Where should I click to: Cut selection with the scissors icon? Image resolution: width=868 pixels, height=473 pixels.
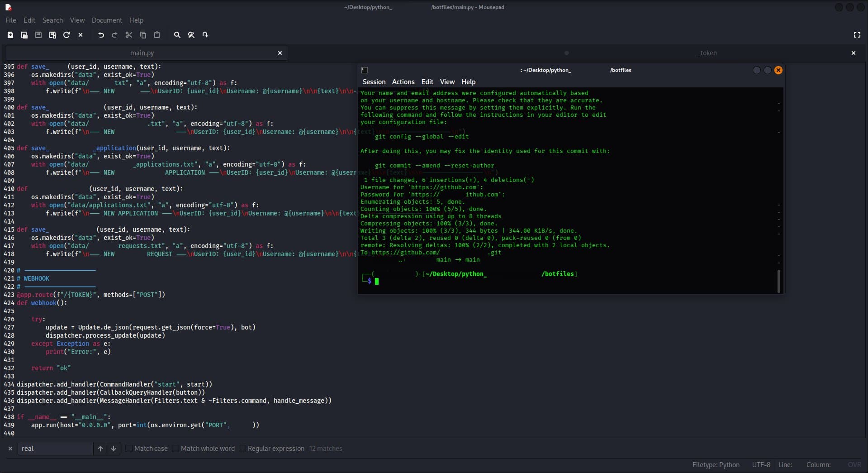129,35
